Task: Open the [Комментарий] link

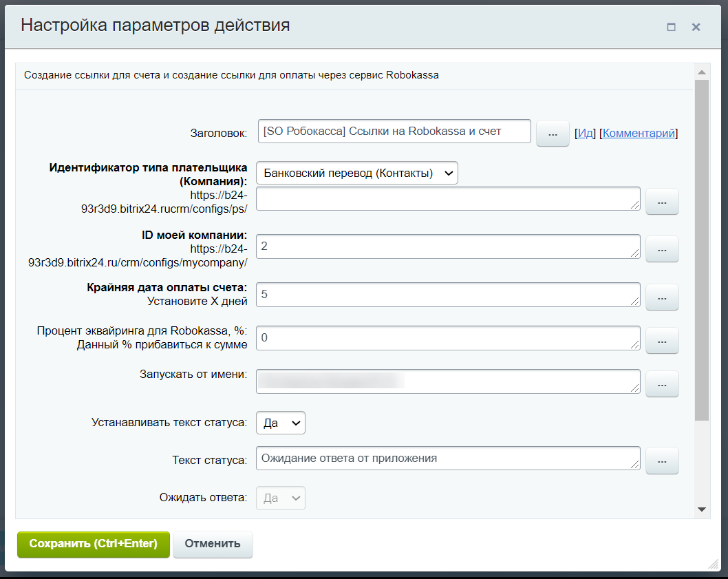Action: 639,134
